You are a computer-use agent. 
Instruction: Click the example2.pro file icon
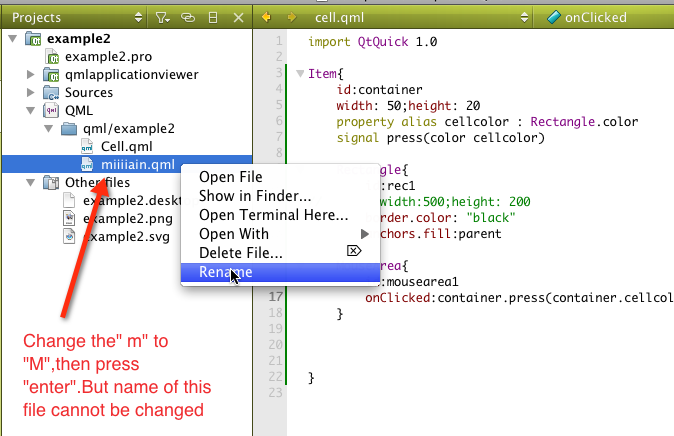[52, 57]
